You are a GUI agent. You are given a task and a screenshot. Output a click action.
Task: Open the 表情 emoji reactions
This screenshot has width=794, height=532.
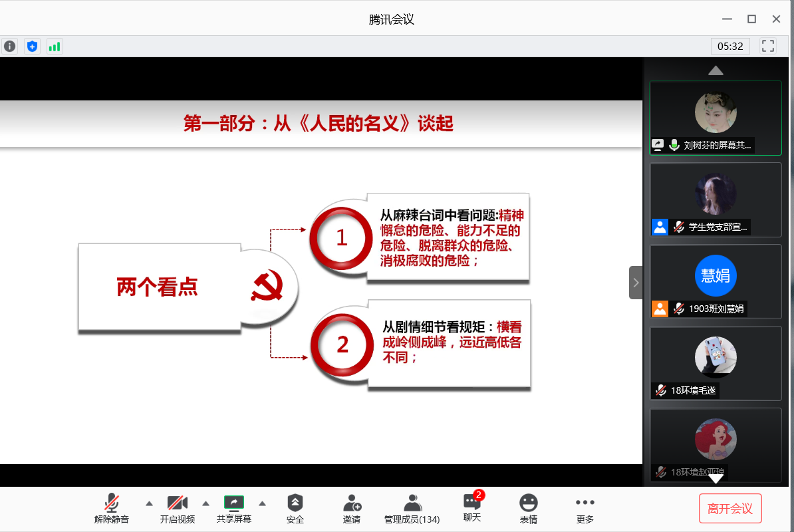coord(529,509)
